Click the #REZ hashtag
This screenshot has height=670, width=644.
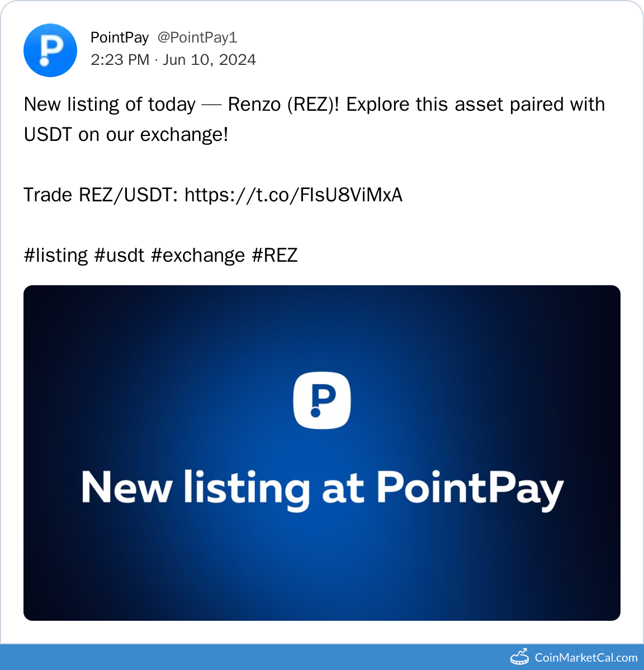[x=274, y=255]
